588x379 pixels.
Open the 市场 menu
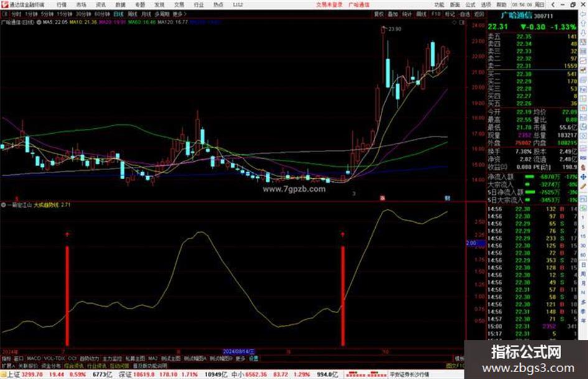81,4
